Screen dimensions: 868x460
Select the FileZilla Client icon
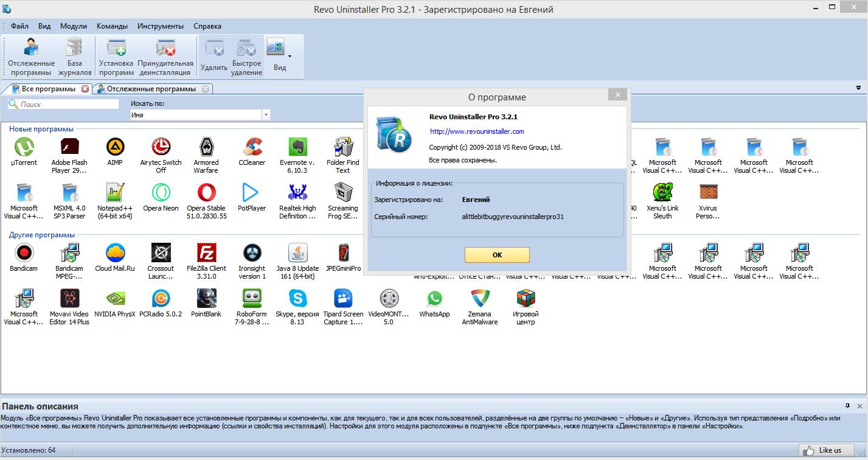pyautogui.click(x=206, y=253)
